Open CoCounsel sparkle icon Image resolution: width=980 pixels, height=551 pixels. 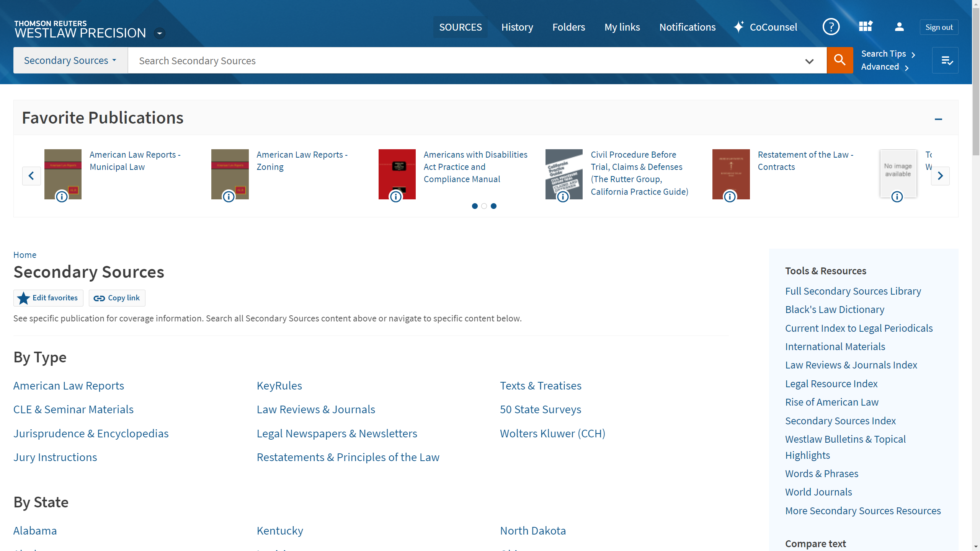coord(739,27)
